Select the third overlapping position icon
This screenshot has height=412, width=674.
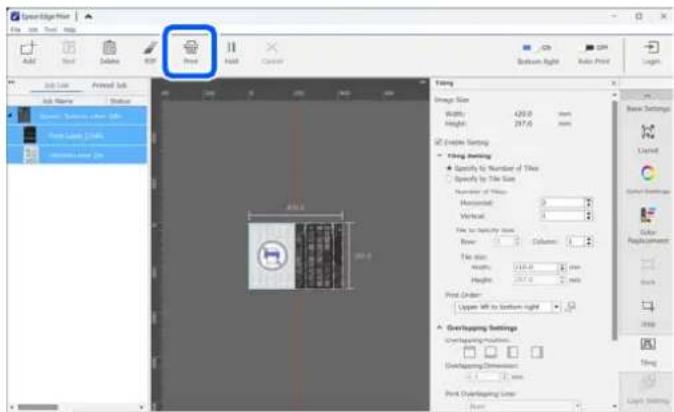(512, 352)
